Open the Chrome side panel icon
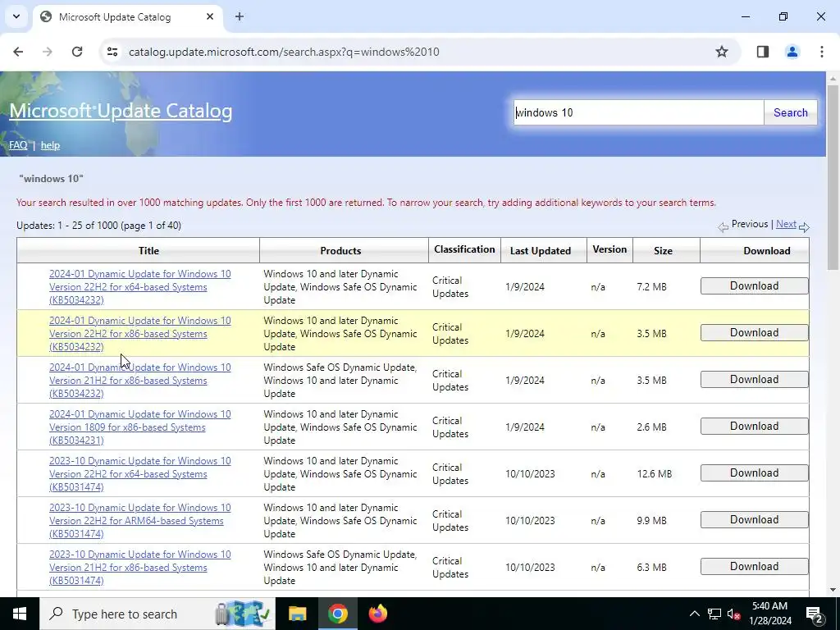The width and height of the screenshot is (840, 630). pos(763,52)
